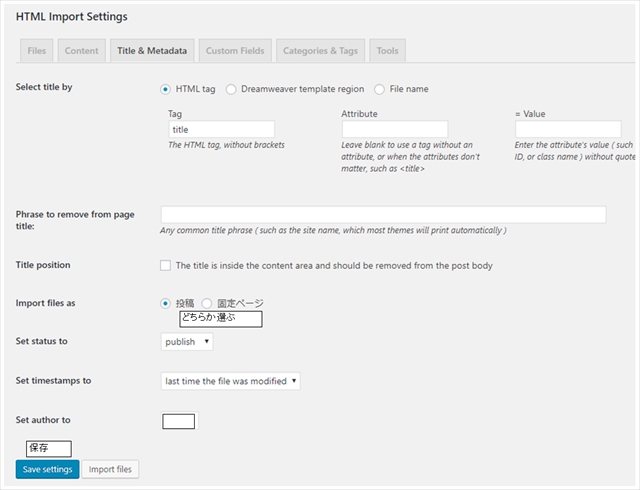Open the Set status to dropdown
The width and height of the screenshot is (640, 490).
click(187, 342)
